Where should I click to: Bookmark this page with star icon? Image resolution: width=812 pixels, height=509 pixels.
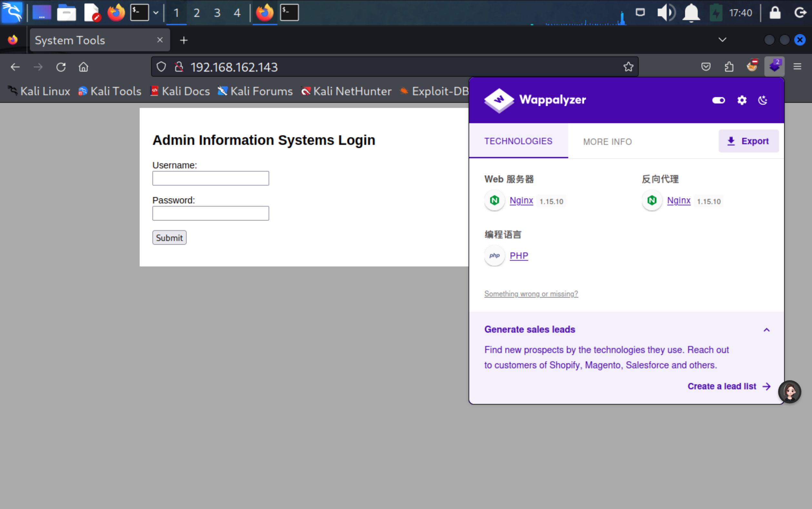point(628,67)
